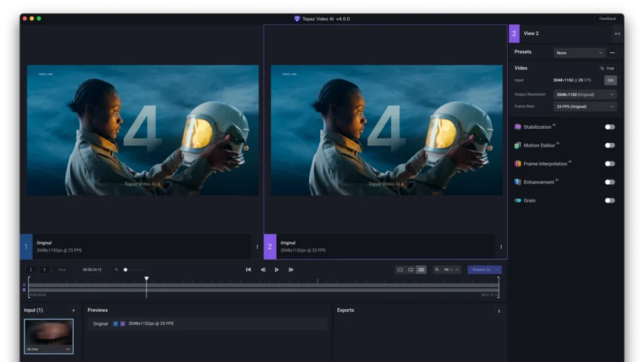
Task: Enable the Motion Deblur toggle
Action: [x=610, y=145]
